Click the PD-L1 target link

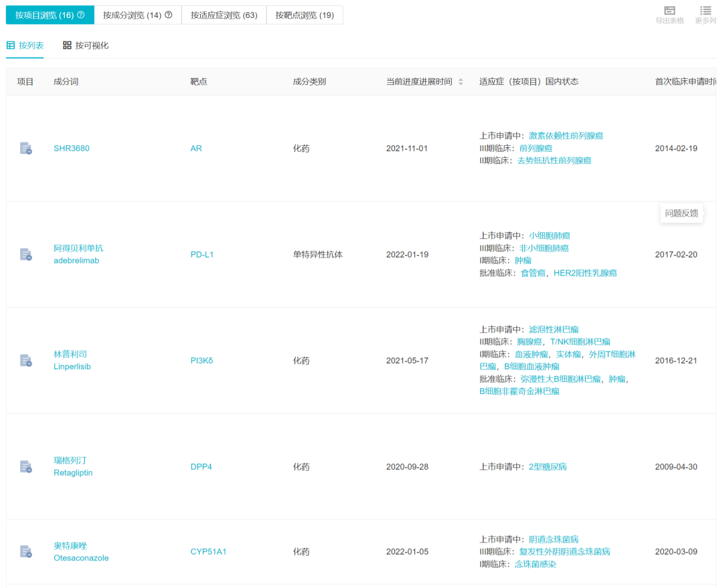[x=202, y=254]
